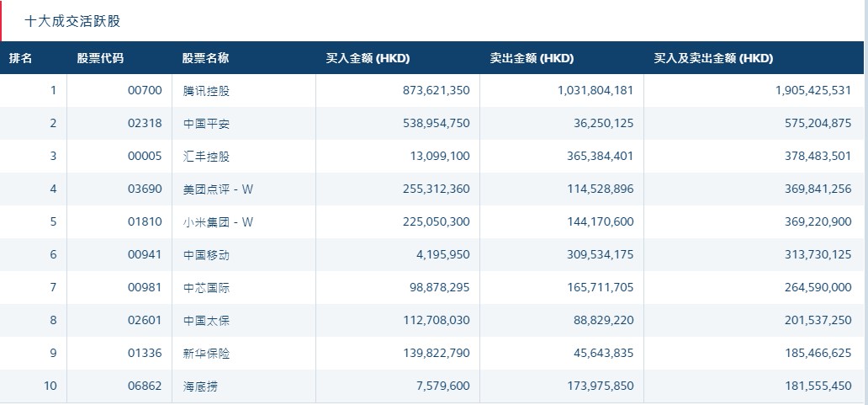Click total amount 201,537,250
This screenshot has width=868, height=405.
click(818, 320)
